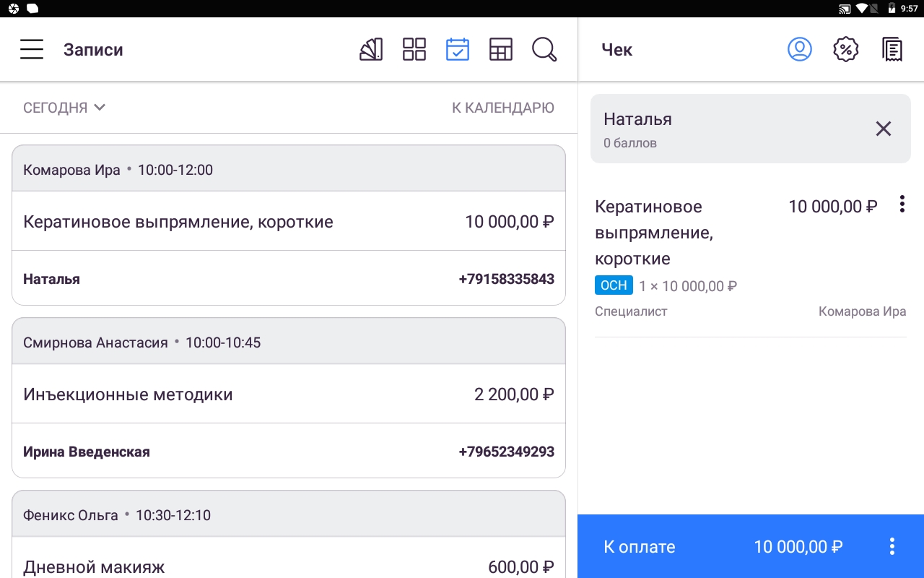Screen dimensions: 924x578
Task: Tap the Записи screen title
Action: pyautogui.click(x=93, y=50)
